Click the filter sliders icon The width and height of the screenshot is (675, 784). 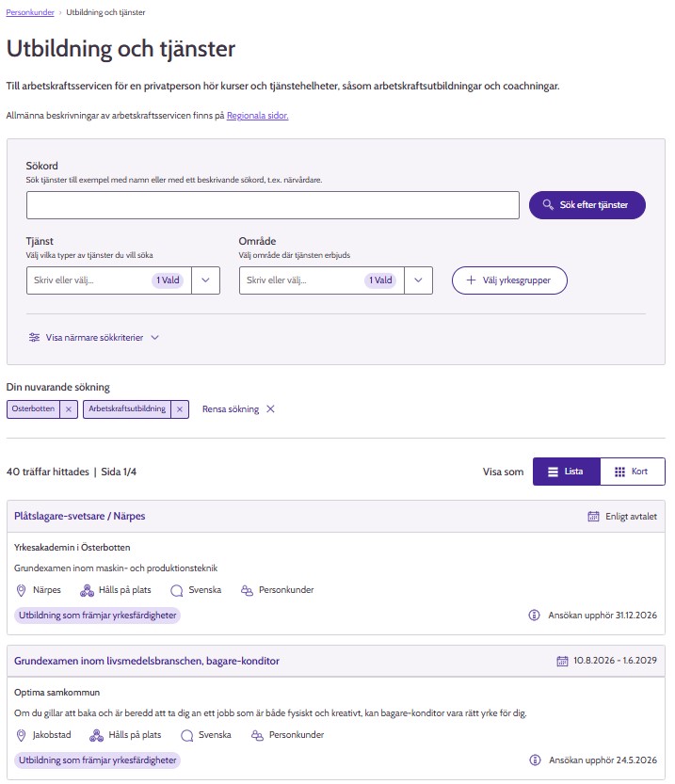click(35, 337)
